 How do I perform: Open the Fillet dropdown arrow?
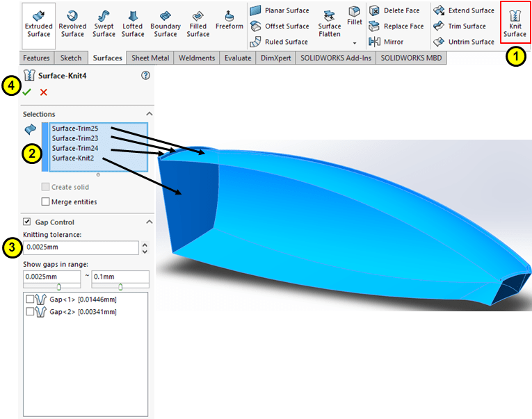coord(355,42)
